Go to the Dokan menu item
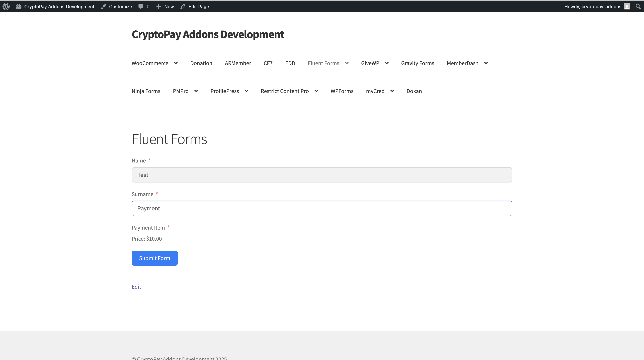Viewport: 644px width, 360px height. (414, 91)
